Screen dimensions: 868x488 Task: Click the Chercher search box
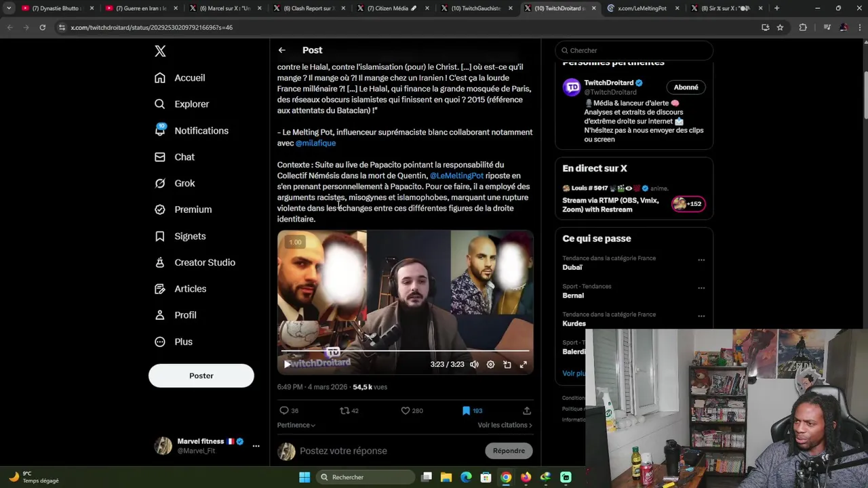[x=634, y=50]
